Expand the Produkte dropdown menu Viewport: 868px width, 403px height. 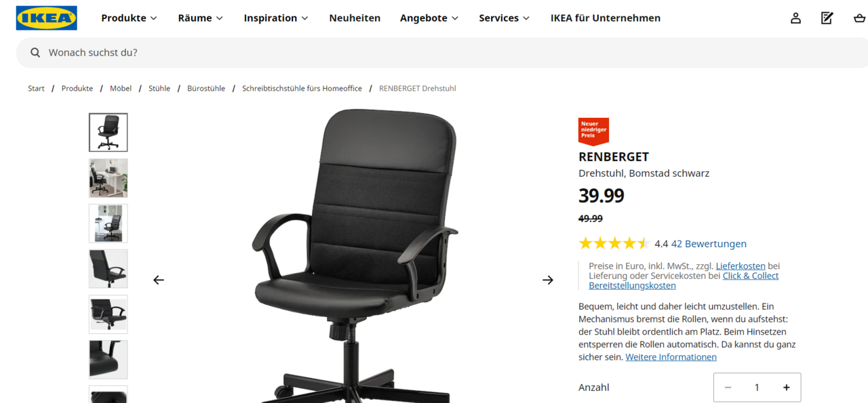(129, 18)
